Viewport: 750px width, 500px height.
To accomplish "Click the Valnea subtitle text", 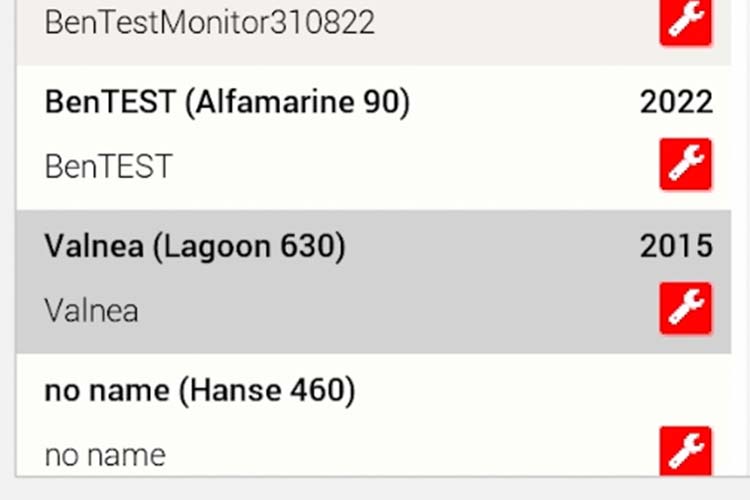I will (x=91, y=310).
